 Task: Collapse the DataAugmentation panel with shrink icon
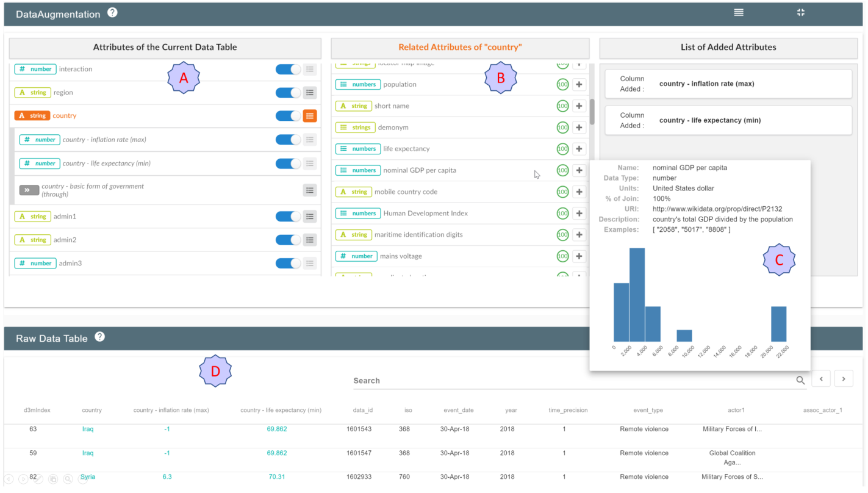[x=801, y=12]
